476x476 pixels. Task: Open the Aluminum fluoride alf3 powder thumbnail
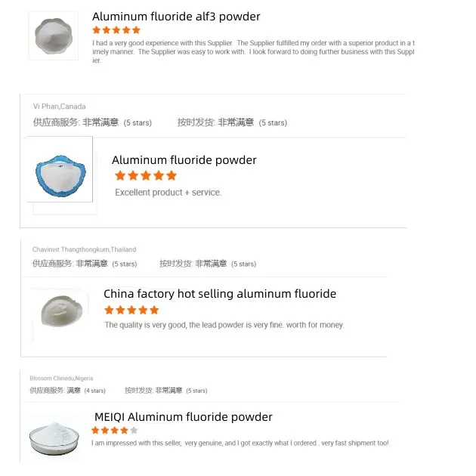[53, 35]
